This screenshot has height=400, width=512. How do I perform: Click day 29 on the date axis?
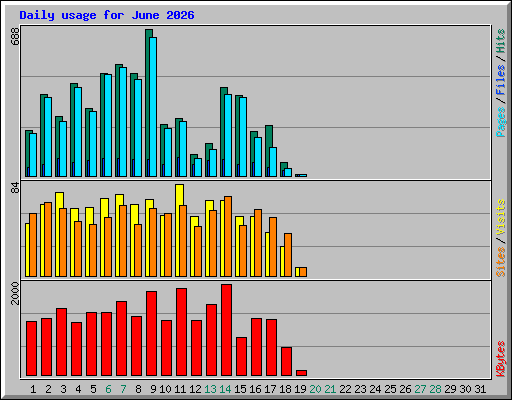click(x=450, y=389)
